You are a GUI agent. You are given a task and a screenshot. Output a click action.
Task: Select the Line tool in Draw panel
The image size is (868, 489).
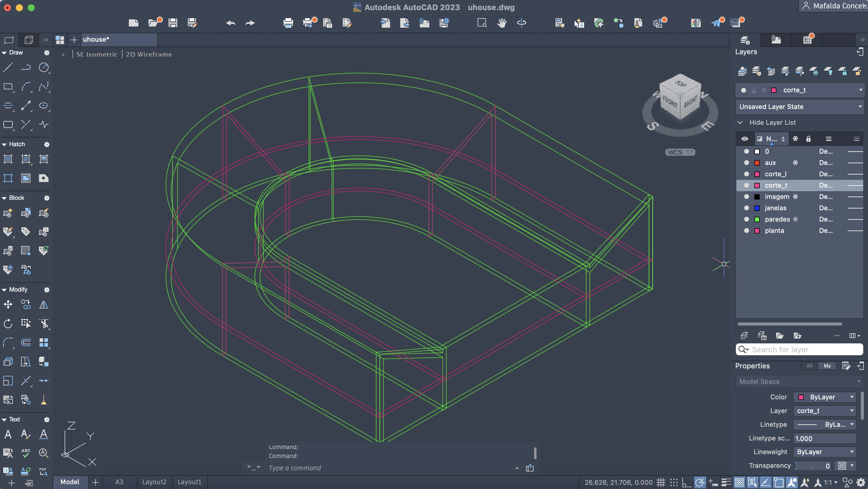click(x=8, y=67)
